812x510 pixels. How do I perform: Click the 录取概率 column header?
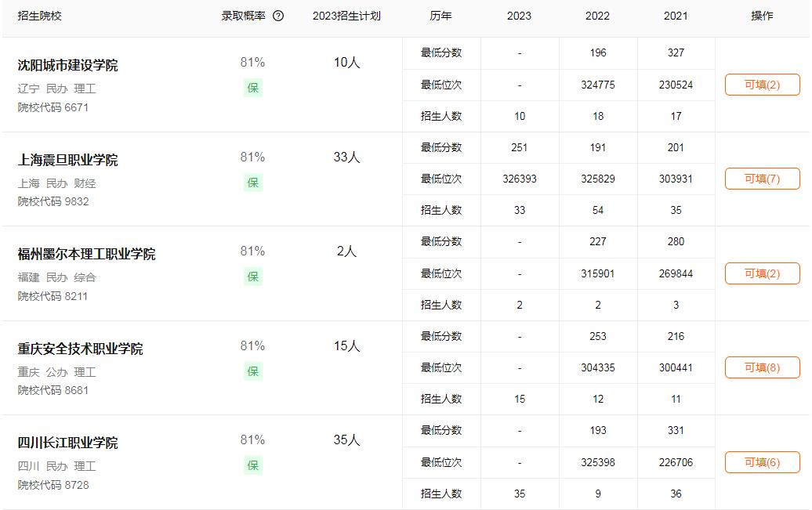pos(245,16)
